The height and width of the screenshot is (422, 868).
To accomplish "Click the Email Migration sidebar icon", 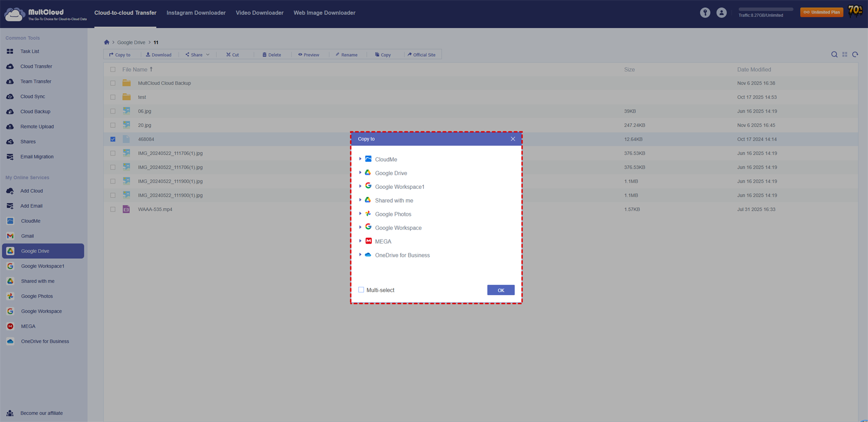I will tap(10, 157).
